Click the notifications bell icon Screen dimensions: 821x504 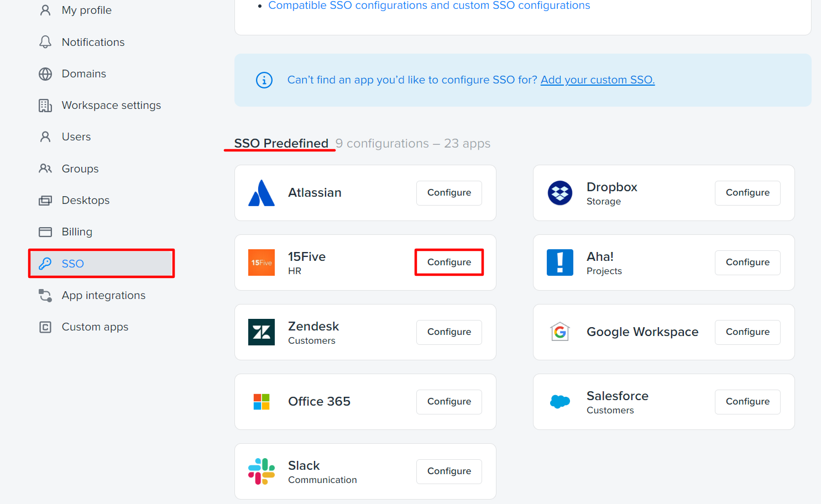pyautogui.click(x=45, y=41)
